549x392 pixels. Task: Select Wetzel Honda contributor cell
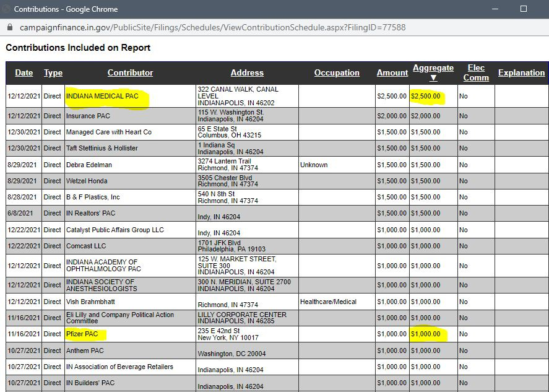click(x=130, y=181)
